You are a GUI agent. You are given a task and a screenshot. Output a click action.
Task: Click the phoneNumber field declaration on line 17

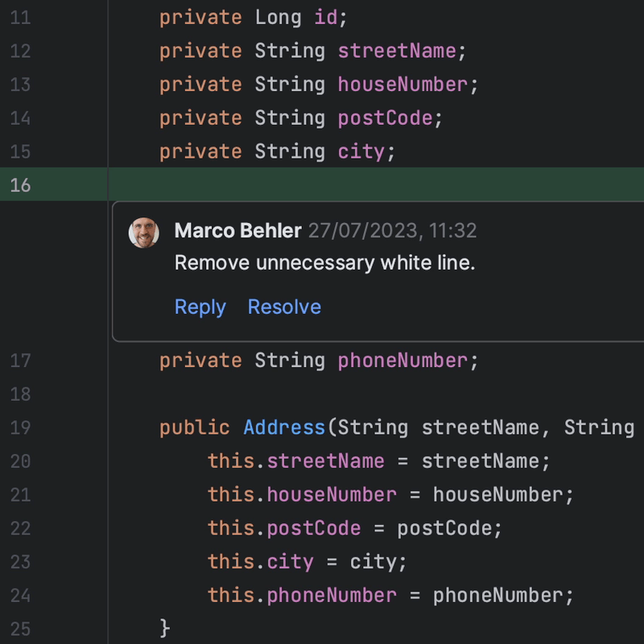tap(402, 360)
